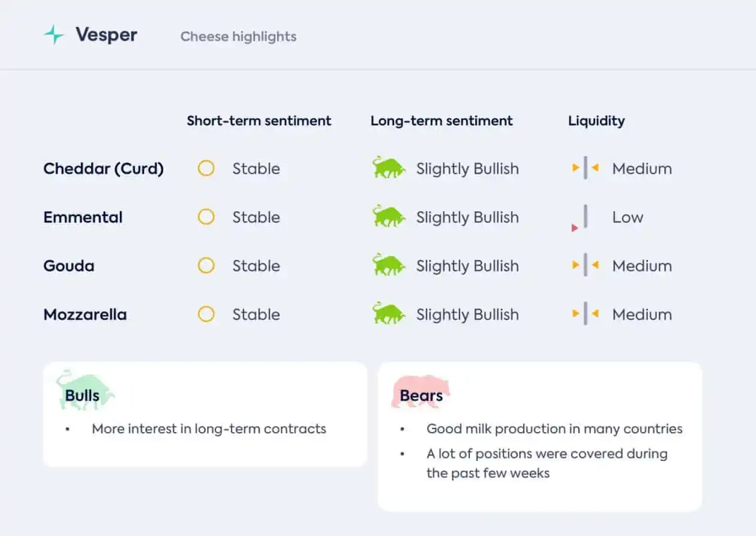Click the pink bear icon in Bears card
The height and width of the screenshot is (536, 756).
[421, 391]
